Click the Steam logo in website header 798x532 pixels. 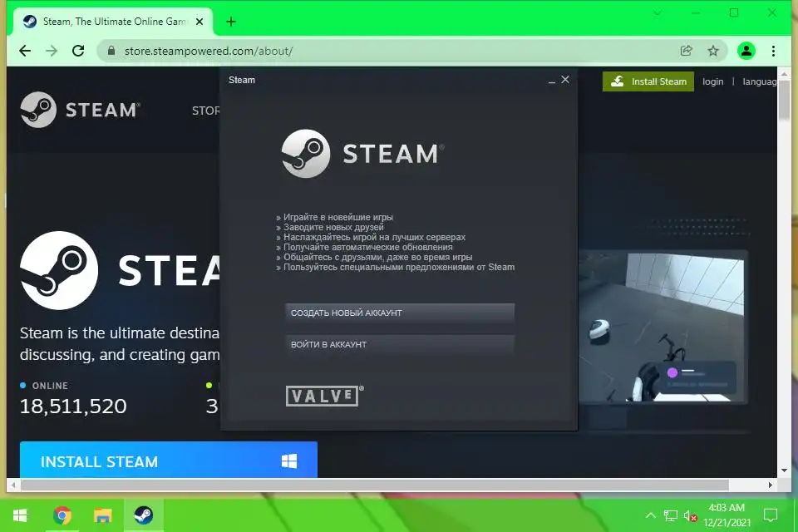(x=80, y=110)
